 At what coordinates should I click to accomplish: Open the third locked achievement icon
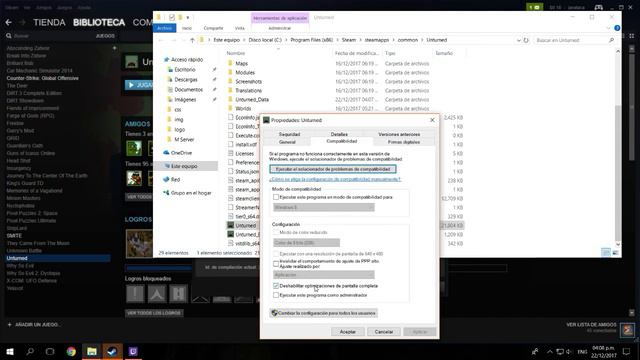pos(178,293)
